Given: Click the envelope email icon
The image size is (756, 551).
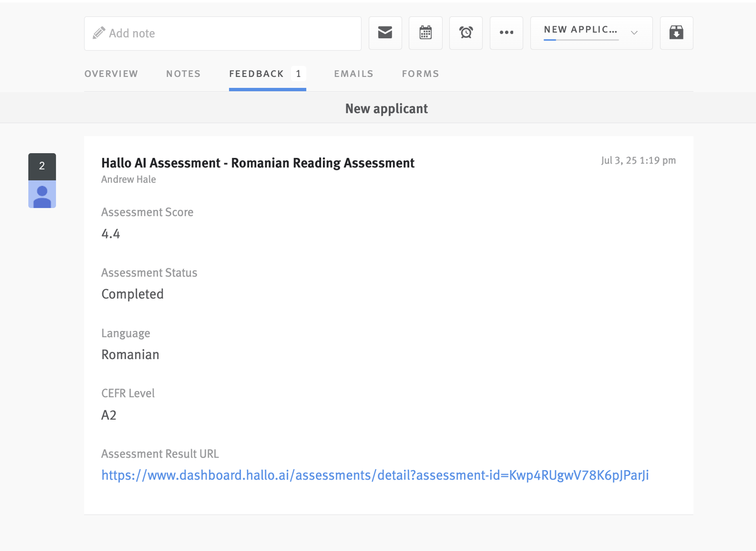Looking at the screenshot, I should coord(385,33).
